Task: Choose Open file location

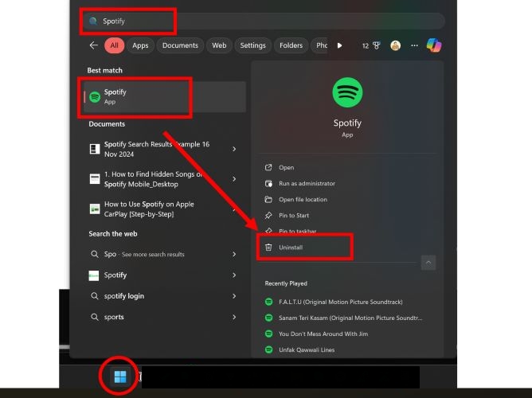Action: (x=303, y=199)
